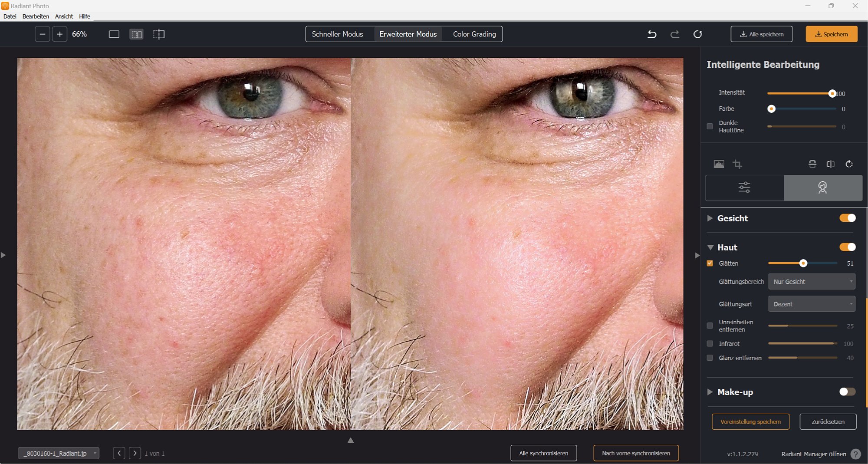Expand the Gesicht section

click(x=710, y=218)
